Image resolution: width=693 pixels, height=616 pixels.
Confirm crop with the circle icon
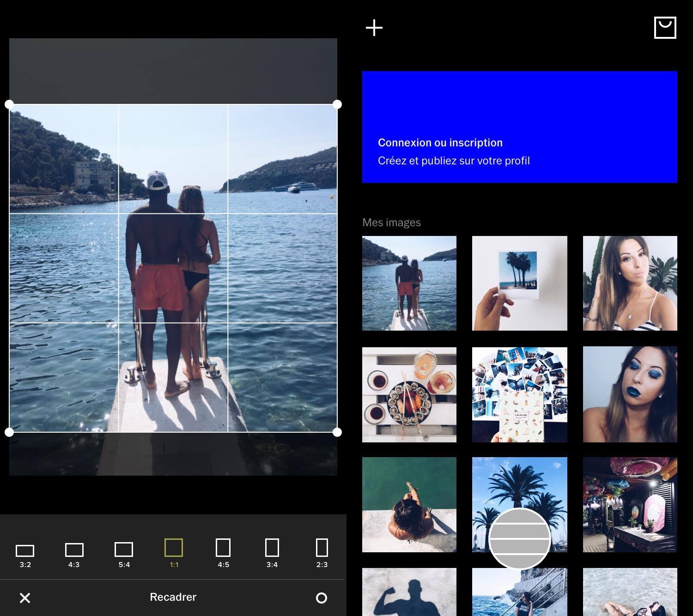click(321, 598)
